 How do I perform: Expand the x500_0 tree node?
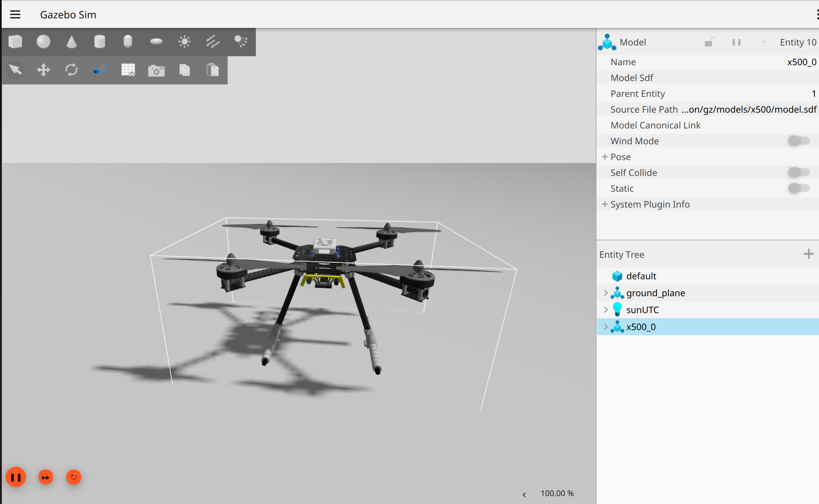coord(606,327)
